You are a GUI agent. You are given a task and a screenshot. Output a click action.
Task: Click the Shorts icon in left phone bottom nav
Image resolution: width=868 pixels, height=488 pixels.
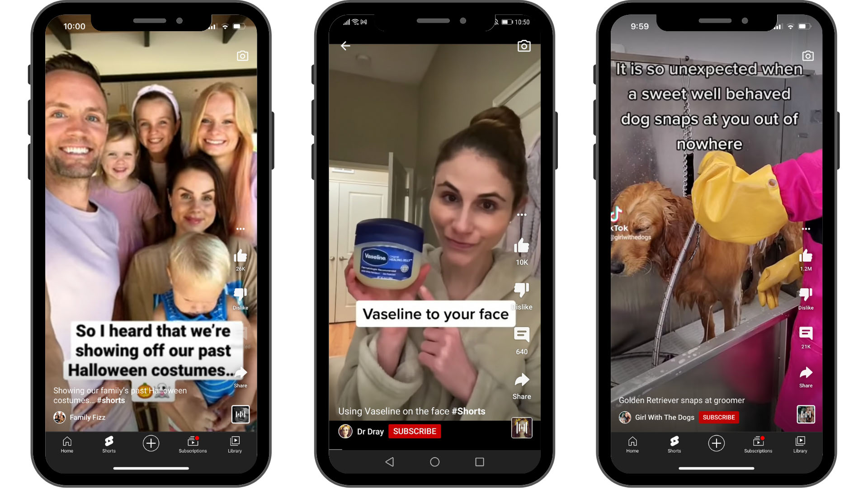108,444
